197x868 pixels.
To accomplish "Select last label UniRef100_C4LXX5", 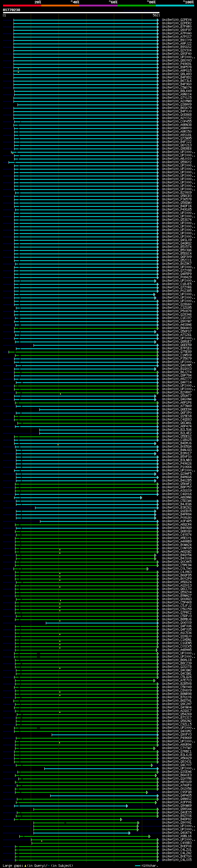I will 177,860.
